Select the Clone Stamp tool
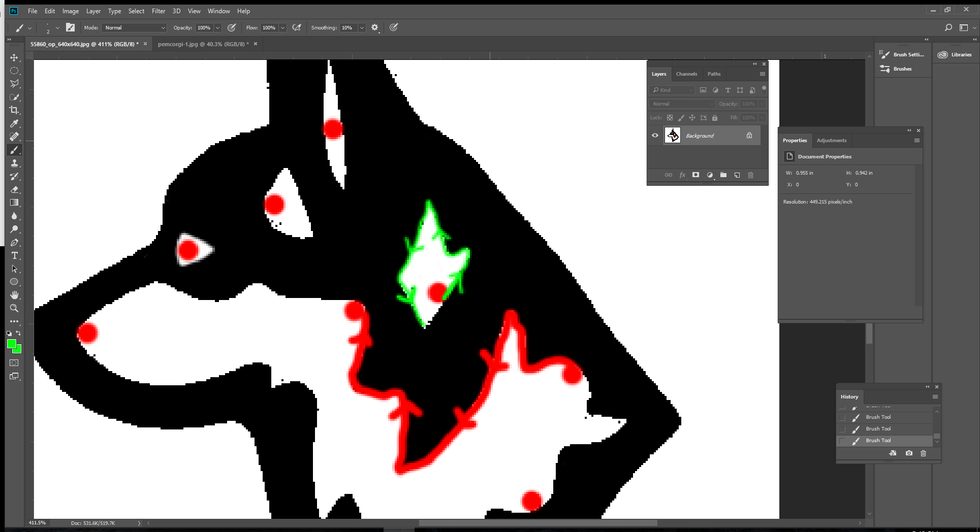The height and width of the screenshot is (532, 980). pyautogui.click(x=14, y=163)
